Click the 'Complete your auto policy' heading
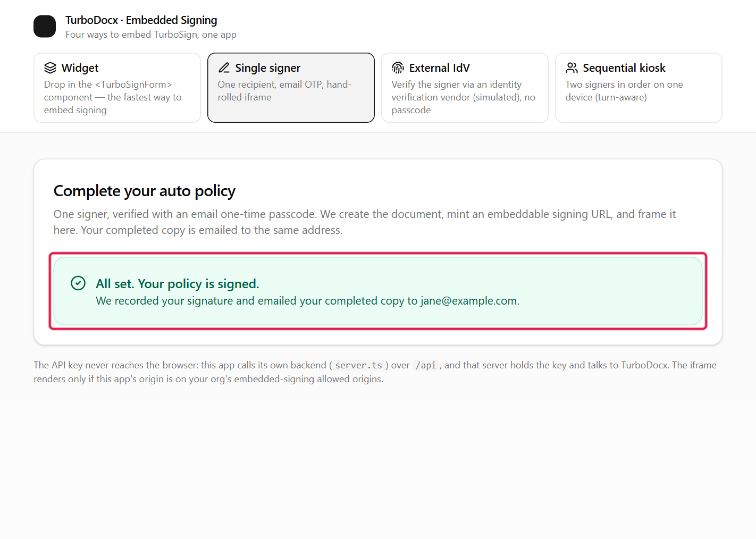 145,191
